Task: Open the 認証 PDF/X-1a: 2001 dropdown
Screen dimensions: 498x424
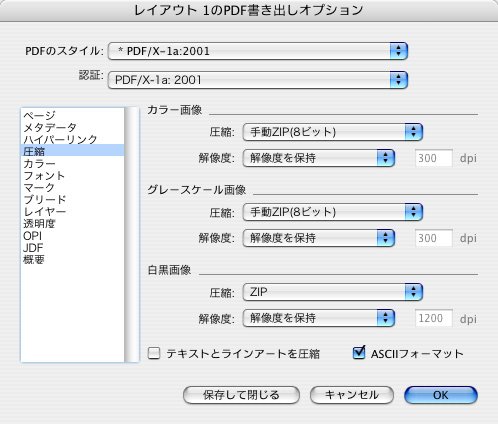Action: [x=258, y=80]
